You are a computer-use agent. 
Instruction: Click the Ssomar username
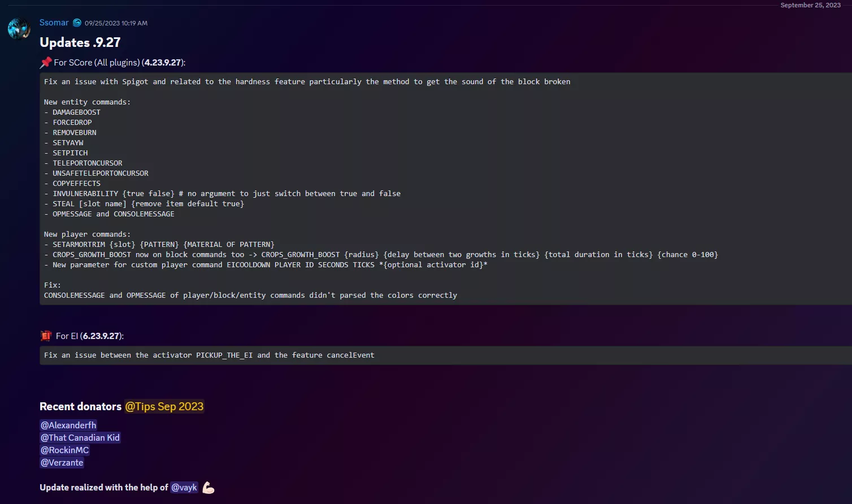[54, 23]
